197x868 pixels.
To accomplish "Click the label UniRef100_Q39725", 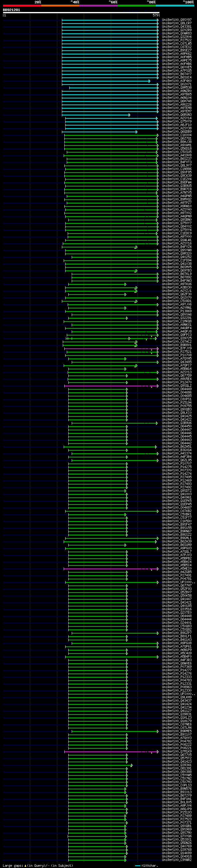I will 176,338.
